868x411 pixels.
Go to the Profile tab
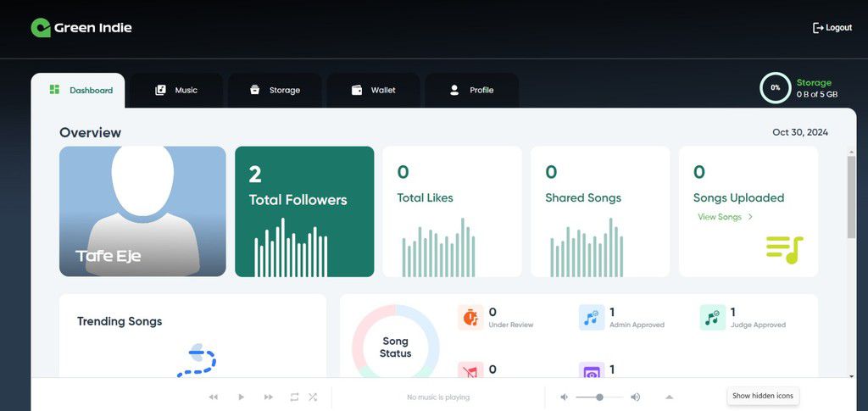471,91
